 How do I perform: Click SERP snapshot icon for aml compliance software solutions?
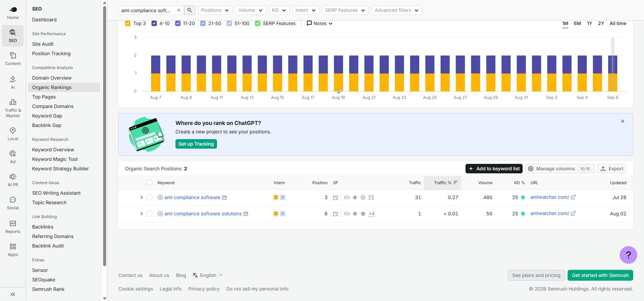[x=335, y=214]
